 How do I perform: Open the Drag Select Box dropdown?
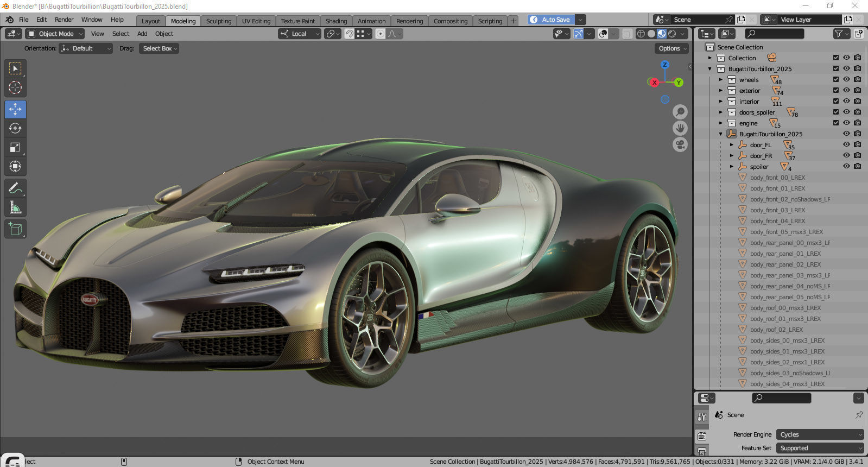[159, 48]
